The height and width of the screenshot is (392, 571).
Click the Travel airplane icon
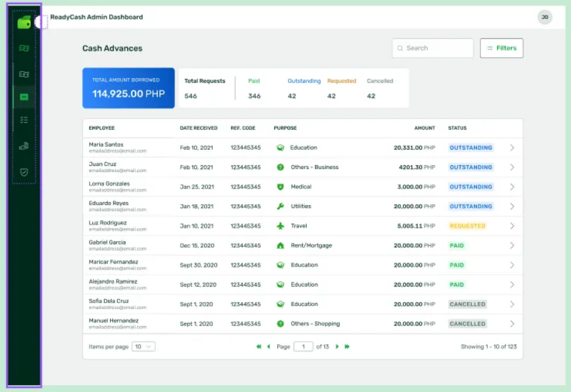click(x=280, y=226)
